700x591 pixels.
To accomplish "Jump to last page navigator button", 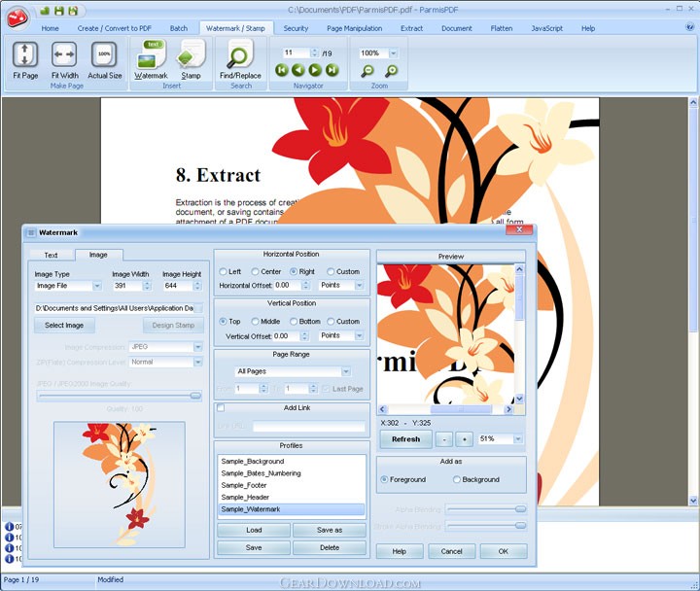I will [332, 70].
